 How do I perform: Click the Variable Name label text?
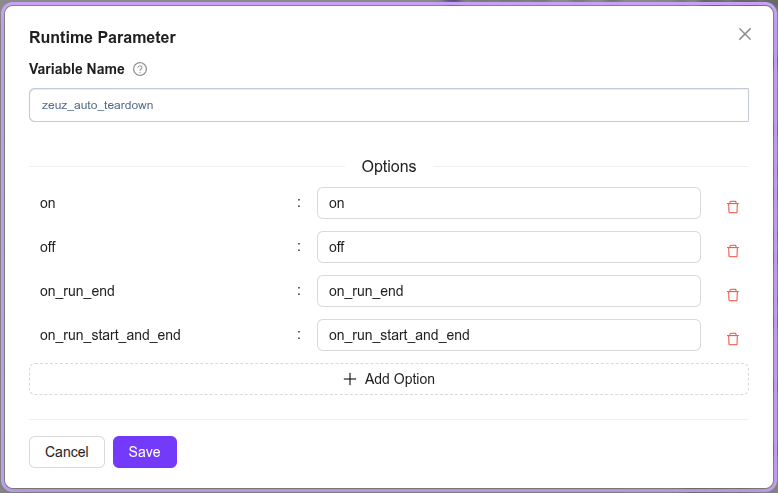tap(77, 69)
